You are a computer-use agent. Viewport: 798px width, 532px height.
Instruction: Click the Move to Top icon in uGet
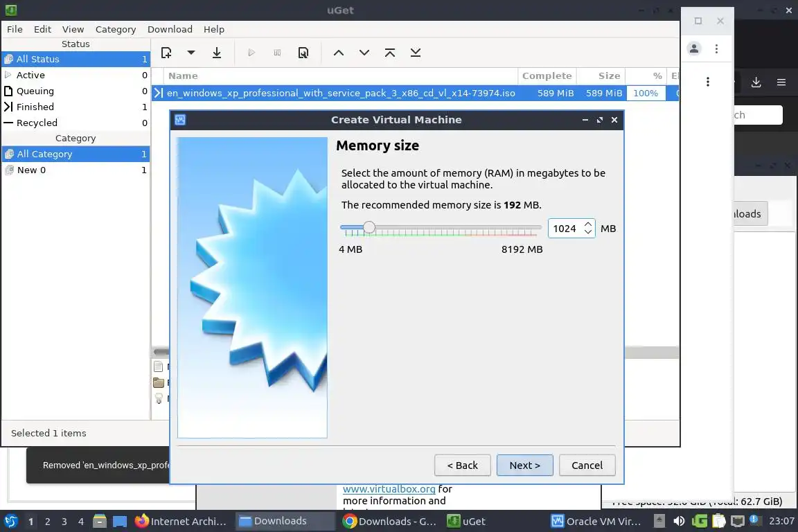pos(390,53)
